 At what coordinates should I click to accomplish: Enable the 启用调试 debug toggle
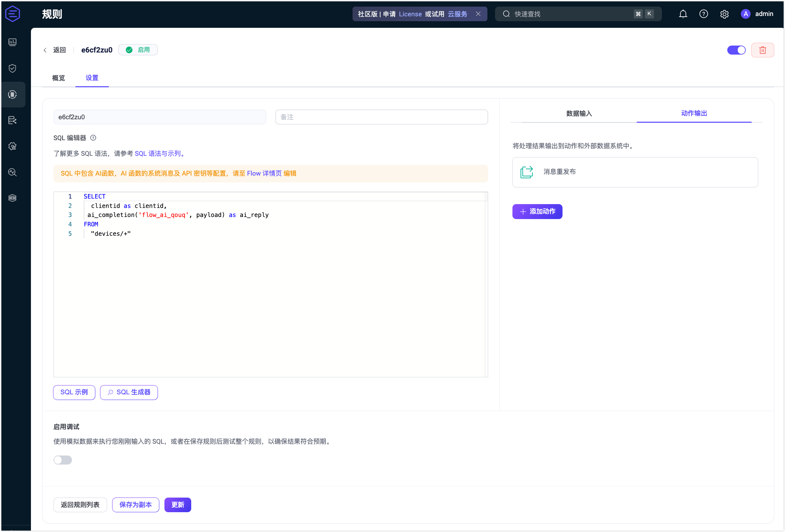coord(63,460)
